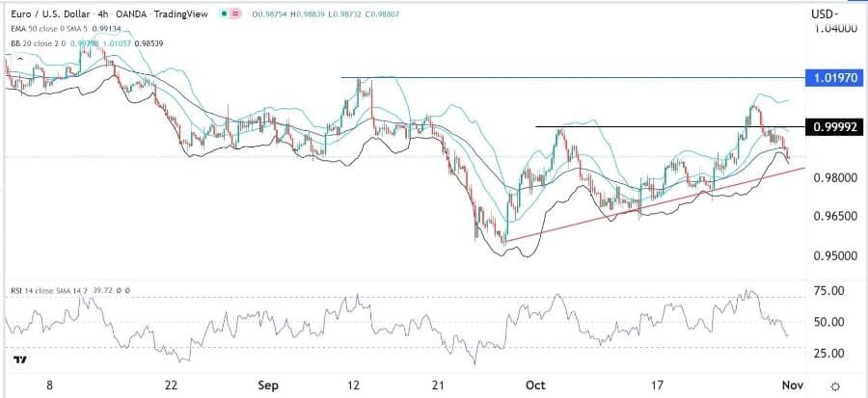Click the 0.98000 price axis label

pos(833,178)
